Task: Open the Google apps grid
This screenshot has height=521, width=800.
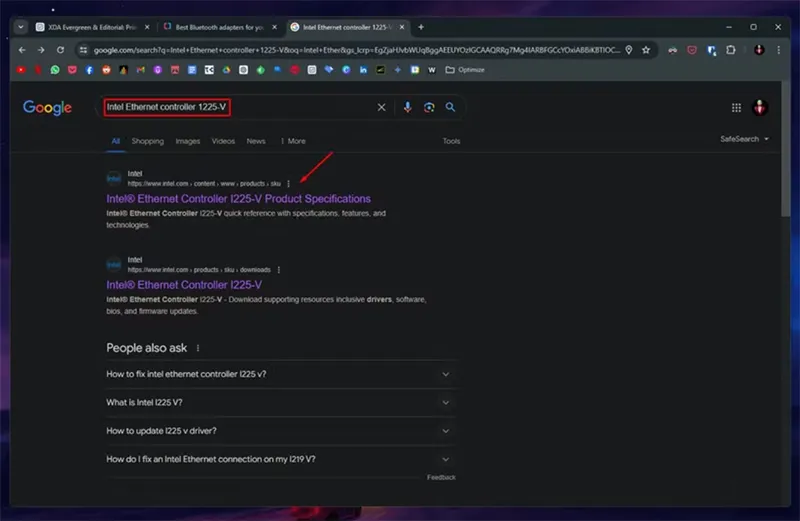Action: 737,108
